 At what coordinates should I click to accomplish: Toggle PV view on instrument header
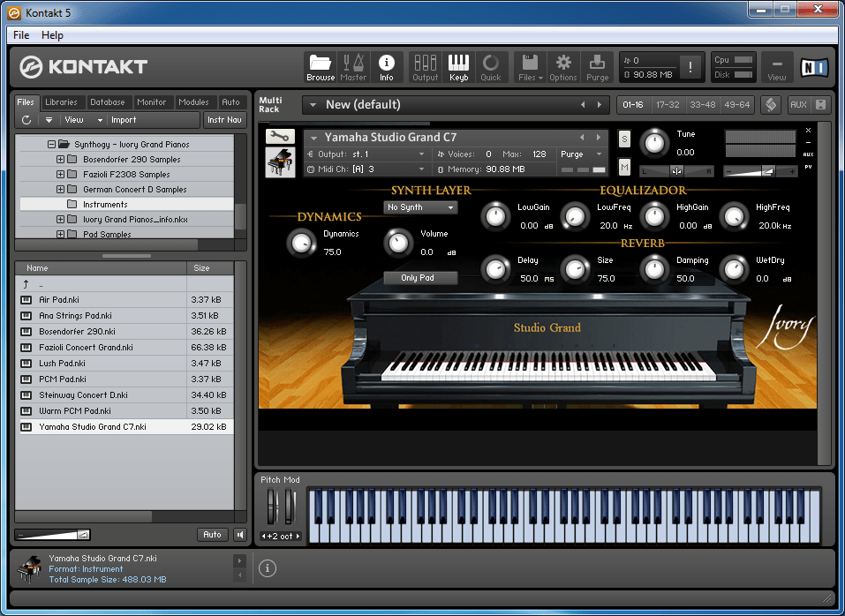tap(808, 167)
